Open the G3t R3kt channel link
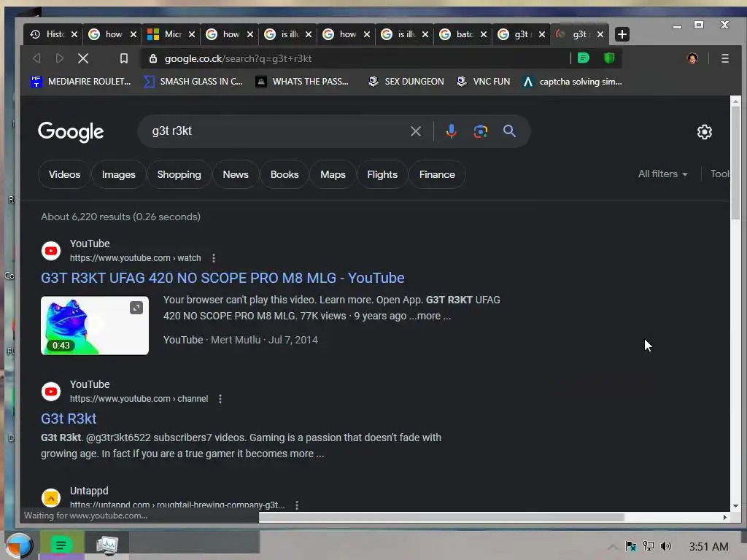Viewport: 747px width, 560px height. coord(69,419)
